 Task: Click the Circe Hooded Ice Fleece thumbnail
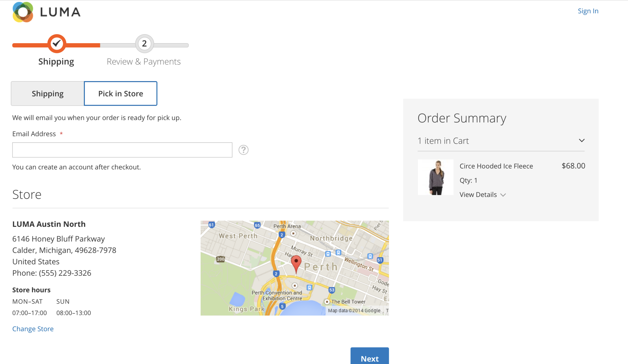pos(435,177)
